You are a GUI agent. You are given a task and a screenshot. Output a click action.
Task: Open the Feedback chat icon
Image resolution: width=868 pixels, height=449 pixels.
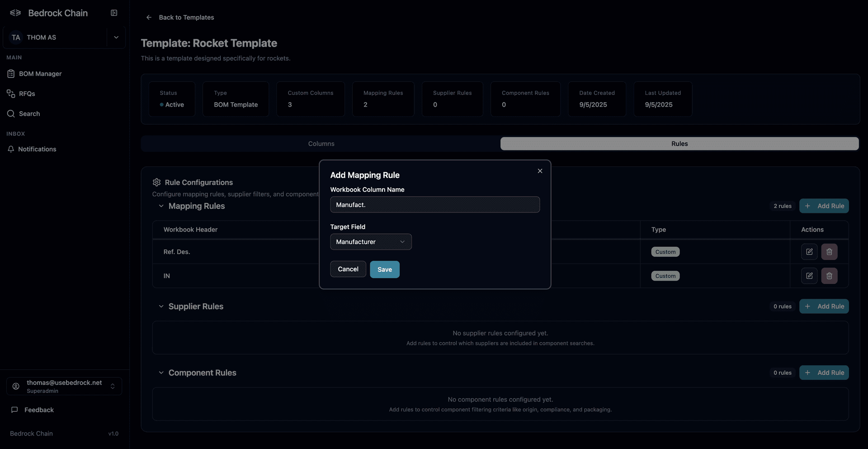coord(15,410)
